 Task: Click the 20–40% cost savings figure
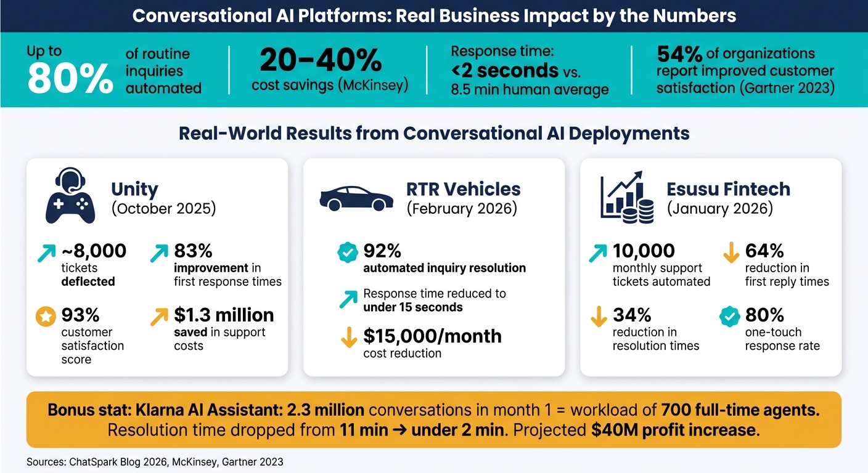(x=321, y=62)
